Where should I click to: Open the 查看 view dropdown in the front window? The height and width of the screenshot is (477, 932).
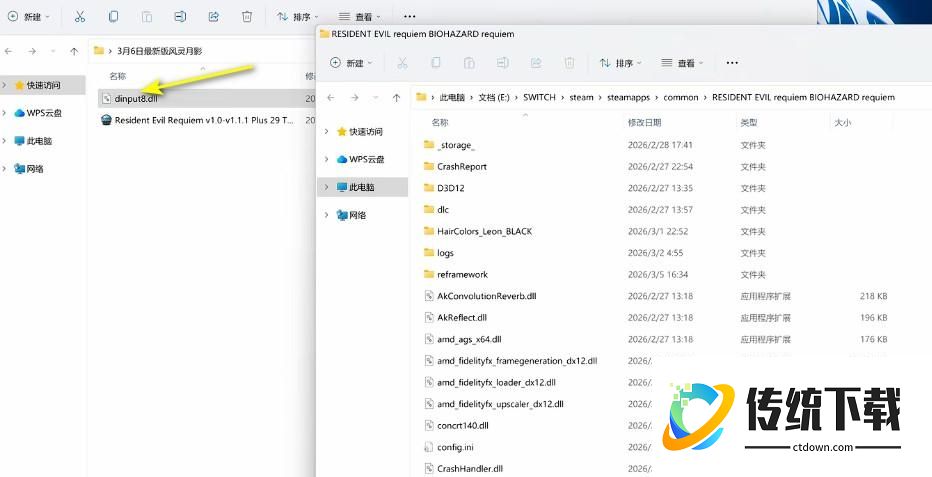683,63
